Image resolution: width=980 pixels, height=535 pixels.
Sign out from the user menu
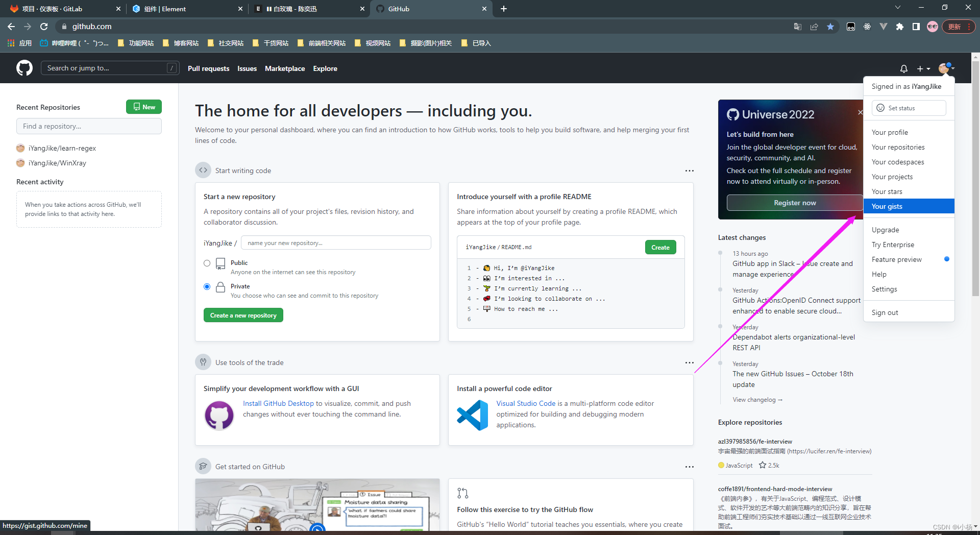coord(909,312)
